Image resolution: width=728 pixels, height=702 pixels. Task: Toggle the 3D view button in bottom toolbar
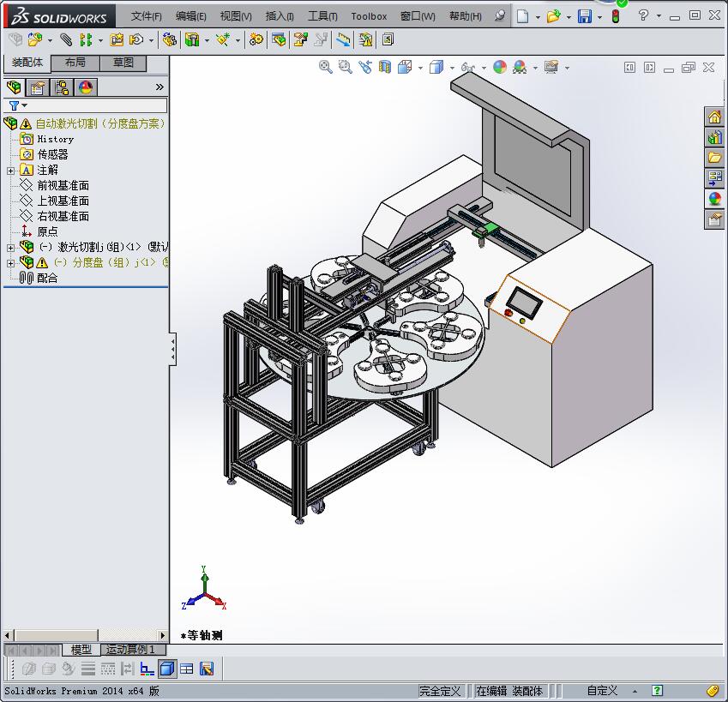166,669
